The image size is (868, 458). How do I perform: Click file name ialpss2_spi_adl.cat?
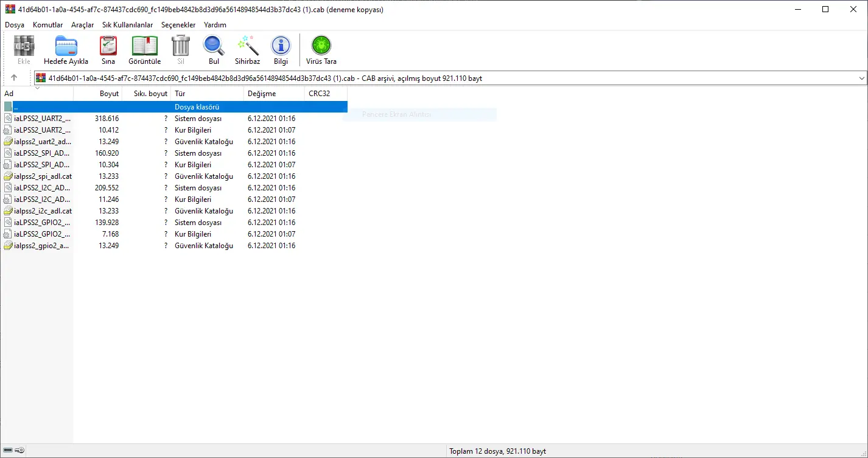pyautogui.click(x=43, y=176)
